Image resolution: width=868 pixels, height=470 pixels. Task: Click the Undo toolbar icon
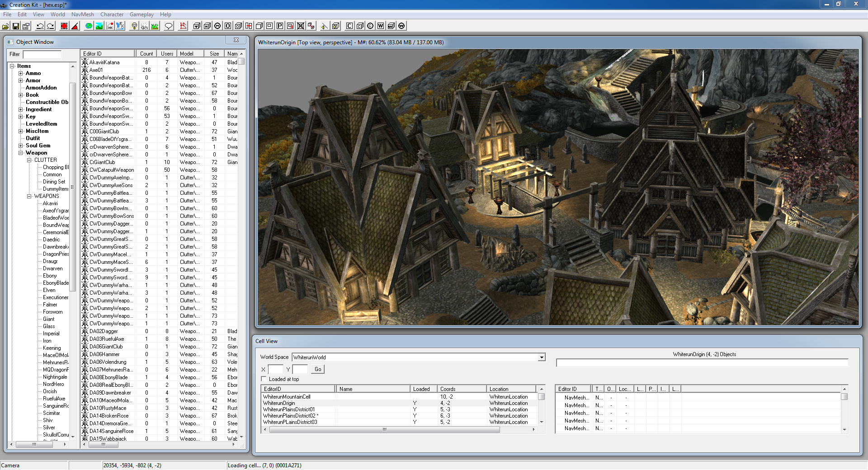pos(40,26)
